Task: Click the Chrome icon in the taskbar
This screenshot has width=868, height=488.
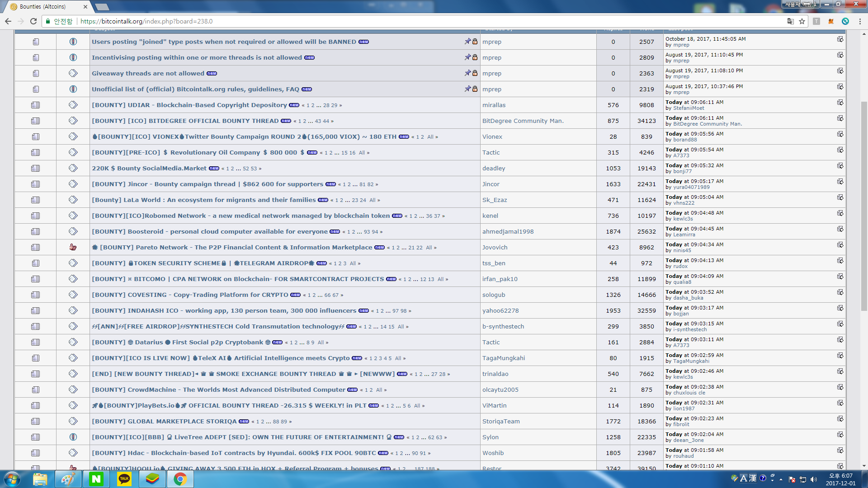Action: [180, 479]
